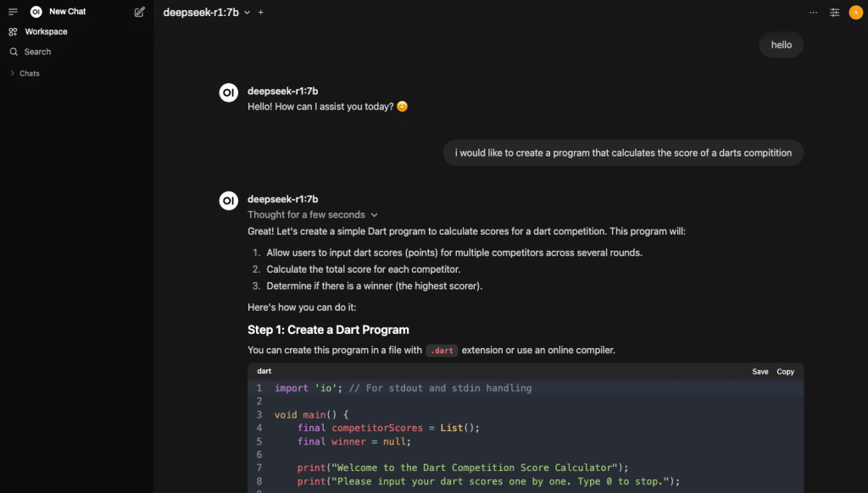This screenshot has width=868, height=493.
Task: Add another model with plus icon
Action: pyautogui.click(x=261, y=12)
